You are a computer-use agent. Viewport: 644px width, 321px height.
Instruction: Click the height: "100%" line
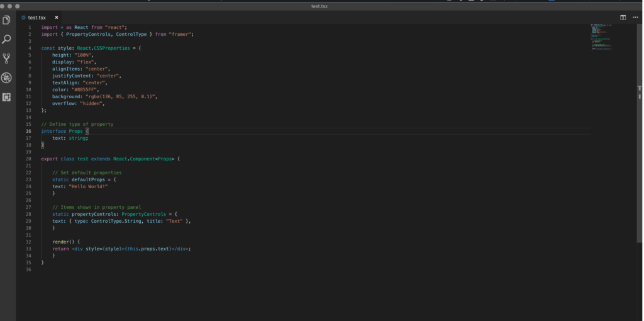(x=73, y=55)
